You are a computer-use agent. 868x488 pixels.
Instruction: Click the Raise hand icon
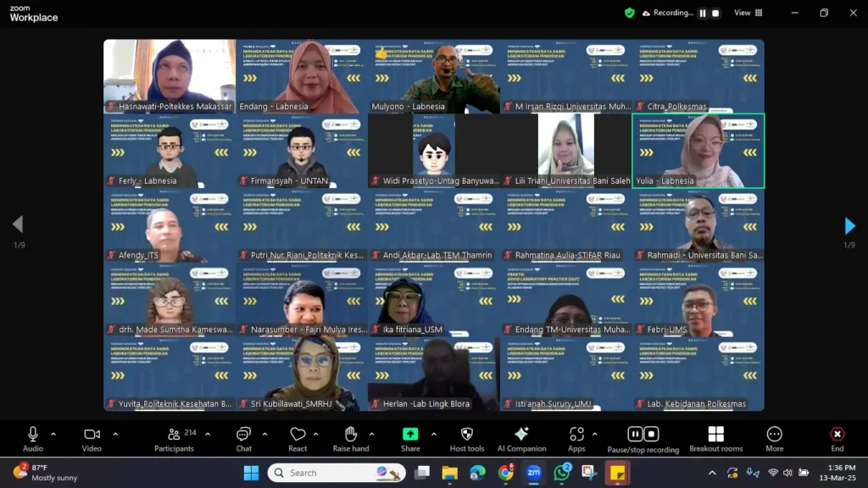tap(350, 437)
